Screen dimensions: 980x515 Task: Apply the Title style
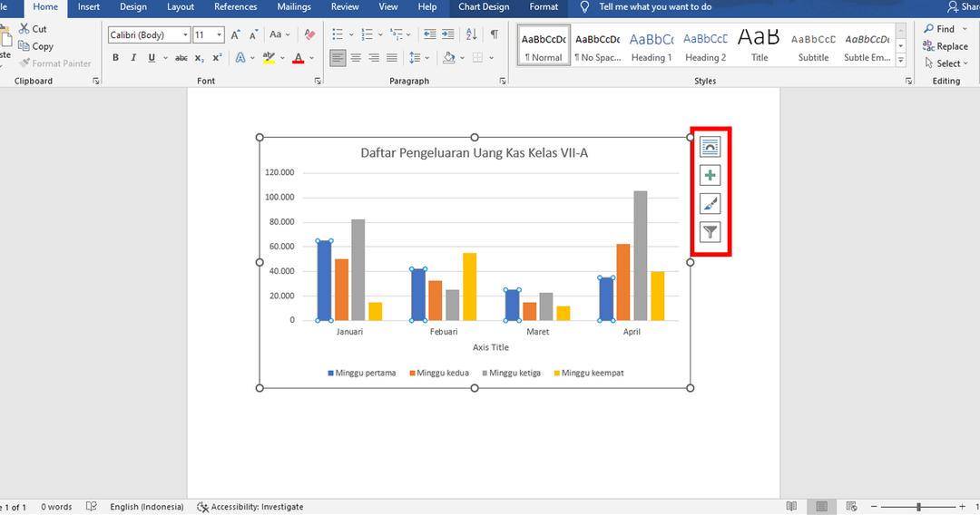point(759,45)
